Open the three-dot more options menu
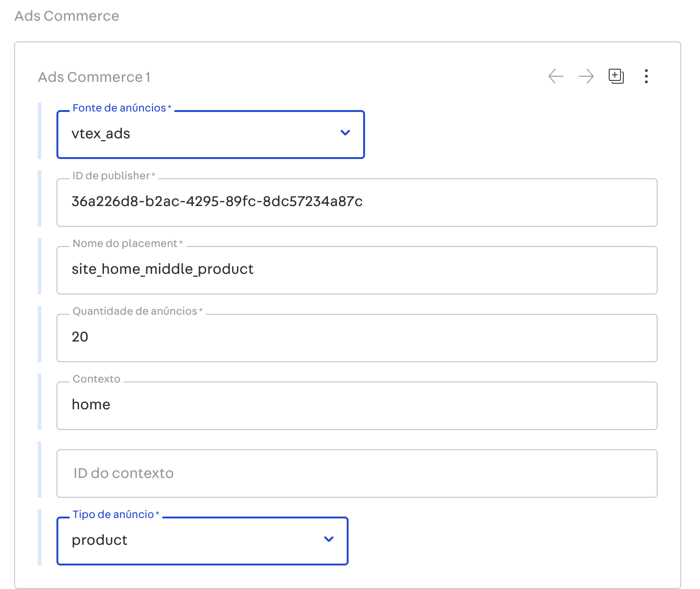 pyautogui.click(x=646, y=76)
